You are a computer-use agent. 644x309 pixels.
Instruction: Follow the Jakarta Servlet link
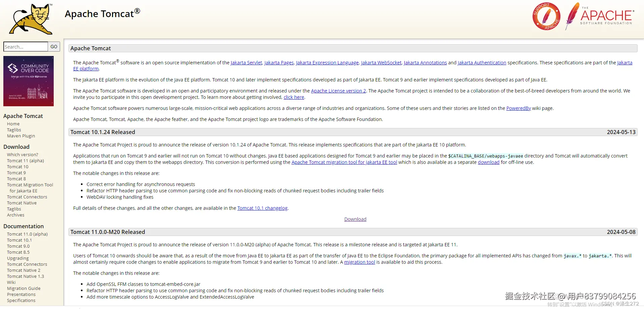click(x=246, y=63)
